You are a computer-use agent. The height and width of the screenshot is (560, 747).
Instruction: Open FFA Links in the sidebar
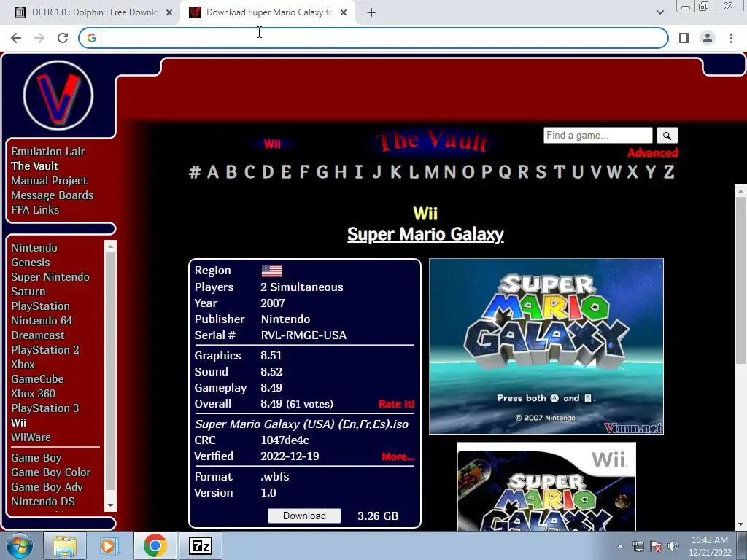point(35,210)
